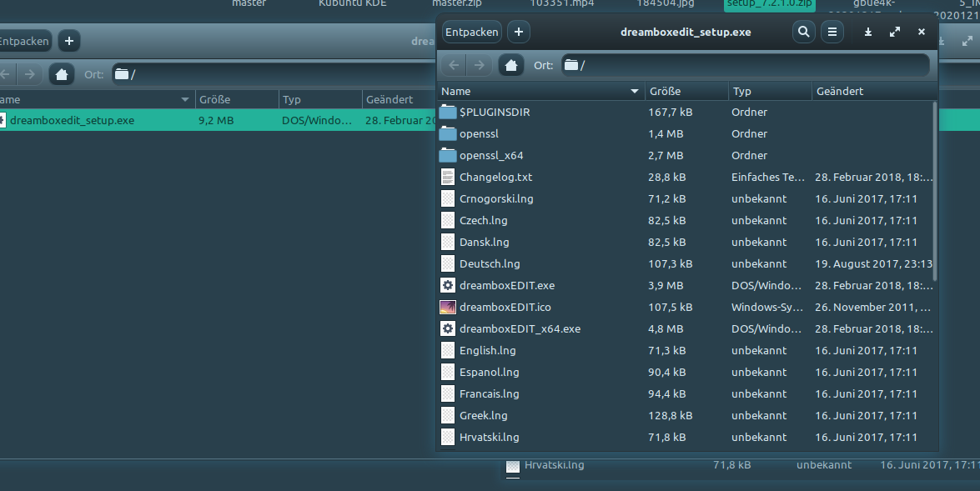Select Czech.lng file

(x=685, y=221)
